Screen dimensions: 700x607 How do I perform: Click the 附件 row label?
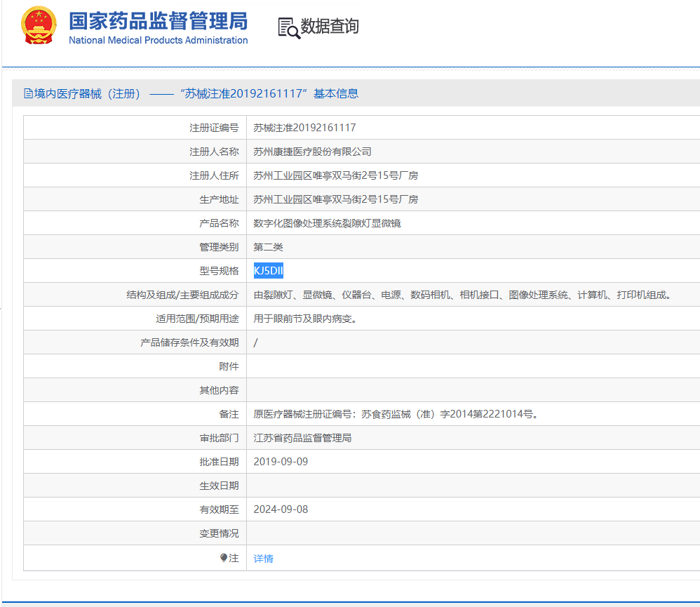(229, 366)
